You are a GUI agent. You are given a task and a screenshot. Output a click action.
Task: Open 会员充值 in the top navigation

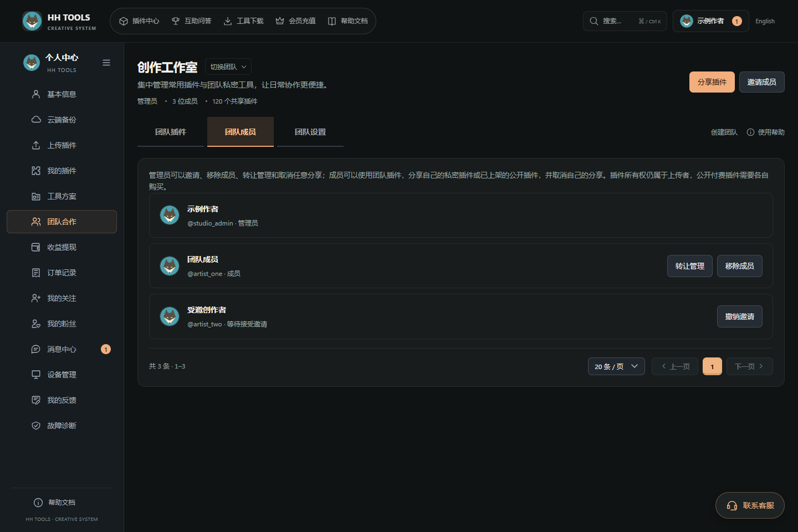295,21
